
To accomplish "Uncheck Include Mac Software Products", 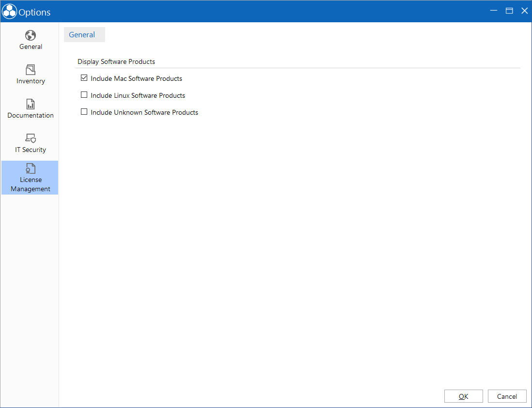I will [84, 78].
